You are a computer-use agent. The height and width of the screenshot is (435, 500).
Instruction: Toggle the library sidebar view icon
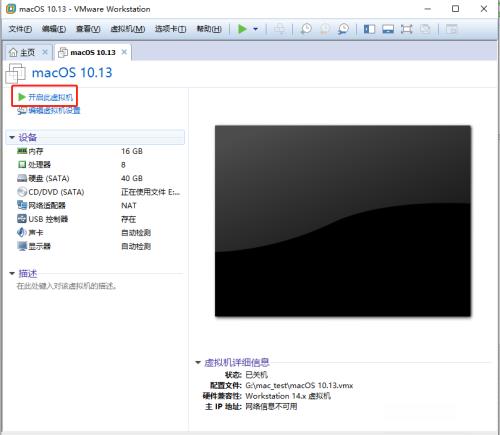369,29
